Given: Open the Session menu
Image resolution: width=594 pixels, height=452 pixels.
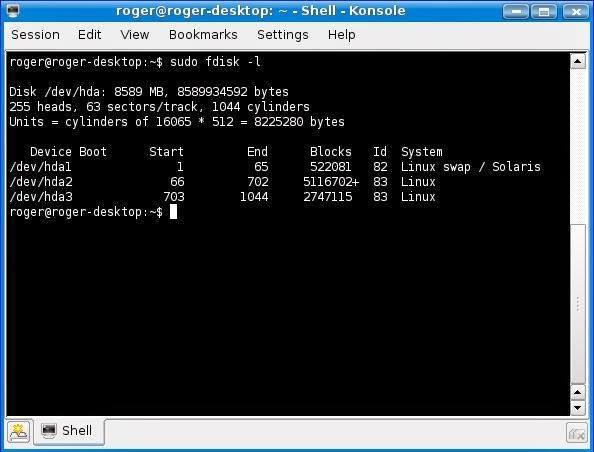Looking at the screenshot, I should click(35, 35).
